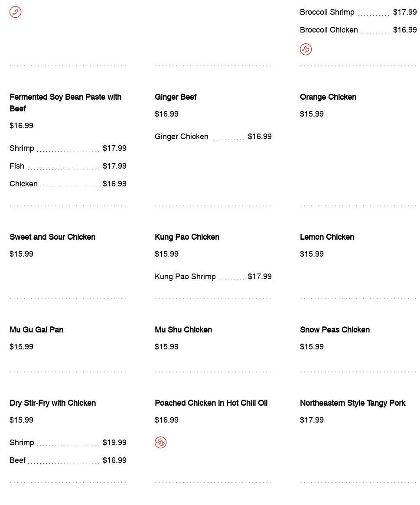Image resolution: width=420 pixels, height=505 pixels.
Task: Click the chili icon below Broccoli Chicken
Action: [x=306, y=49]
